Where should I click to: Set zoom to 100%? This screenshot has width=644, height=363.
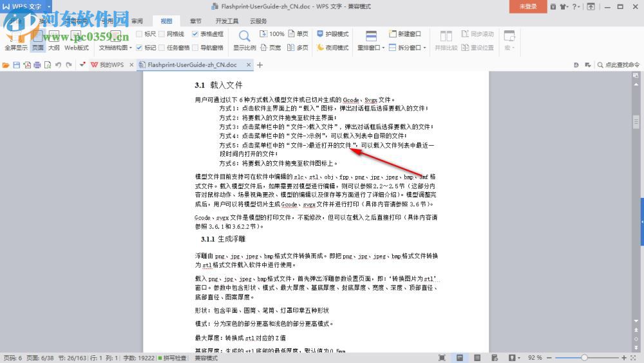click(x=272, y=34)
